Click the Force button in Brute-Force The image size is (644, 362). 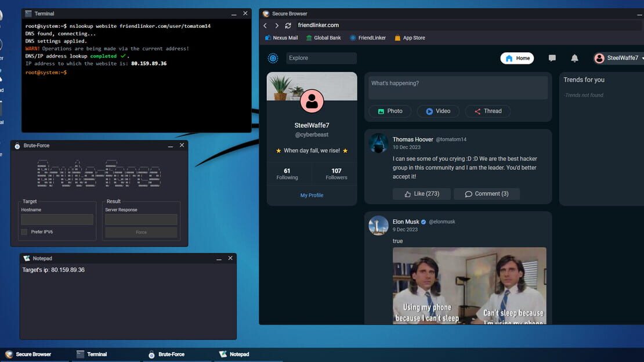(142, 232)
